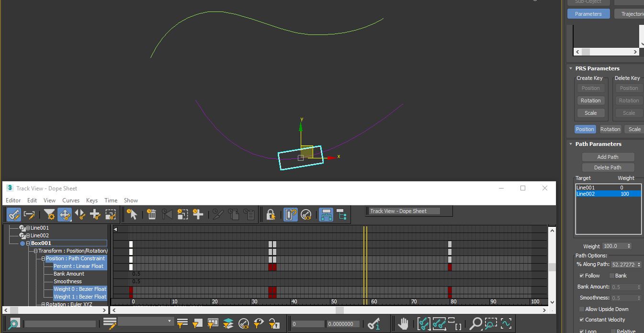Screen dimensions: 644x333
Task: Uncheck the Follow option
Action: [x=581, y=276]
